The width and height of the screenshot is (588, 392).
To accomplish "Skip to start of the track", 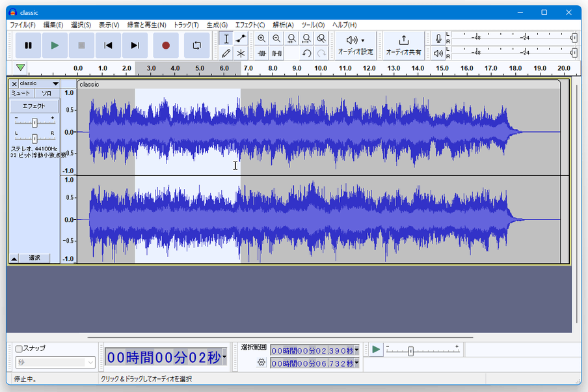I will click(108, 46).
